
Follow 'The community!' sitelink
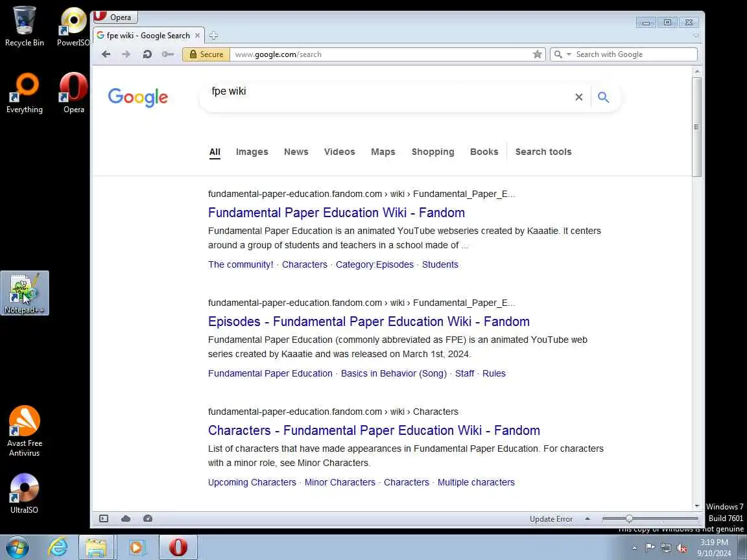coord(241,264)
